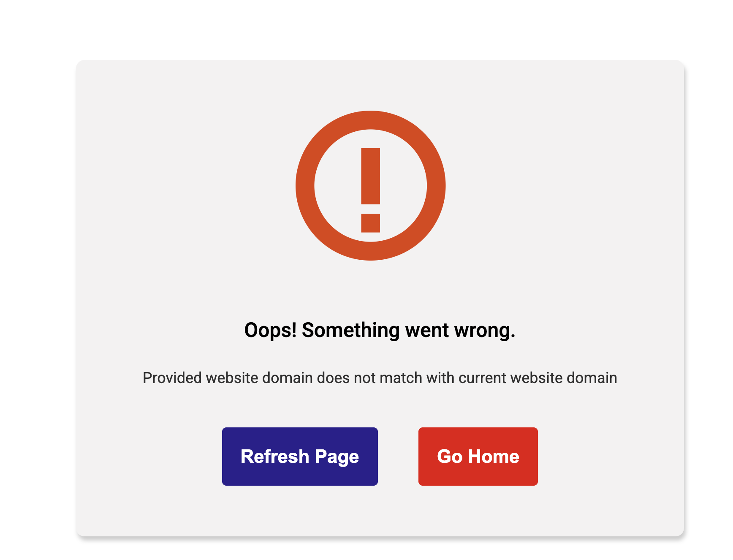
Task: Click "Page" on the Refresh Page button
Action: [337, 457]
